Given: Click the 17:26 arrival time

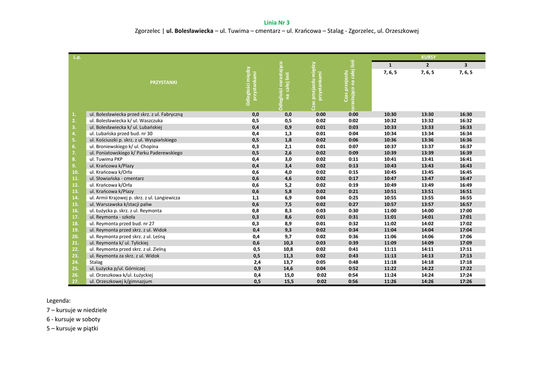Looking at the screenshot, I should point(465,281).
